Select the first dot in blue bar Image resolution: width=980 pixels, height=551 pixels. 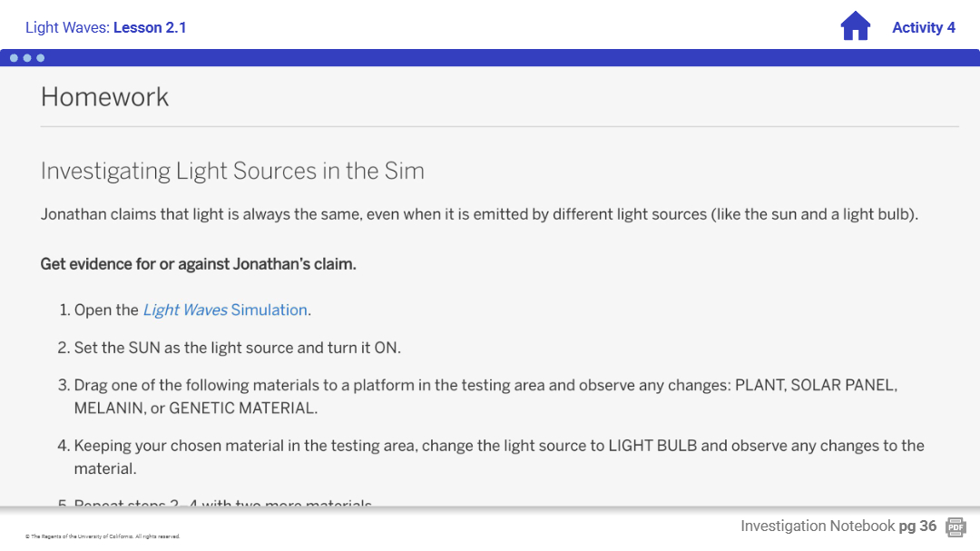coord(14,58)
